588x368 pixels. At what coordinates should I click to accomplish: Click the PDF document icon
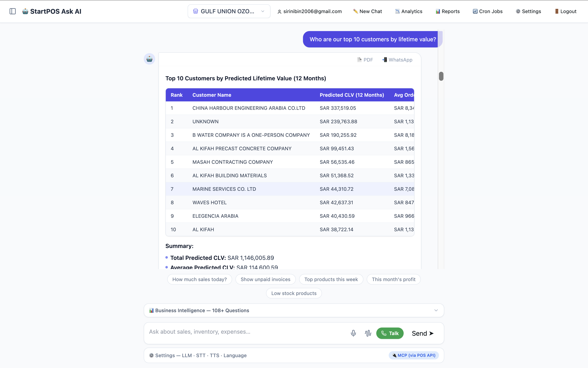359,60
